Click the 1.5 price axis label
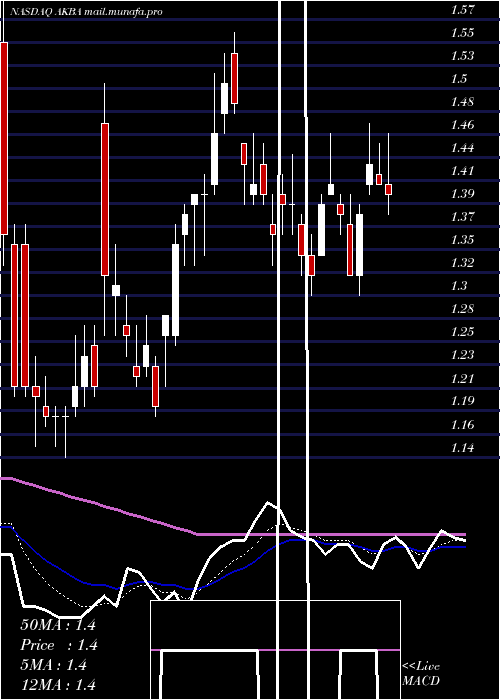Screen dimensions: 500x700 pyautogui.click(x=459, y=79)
